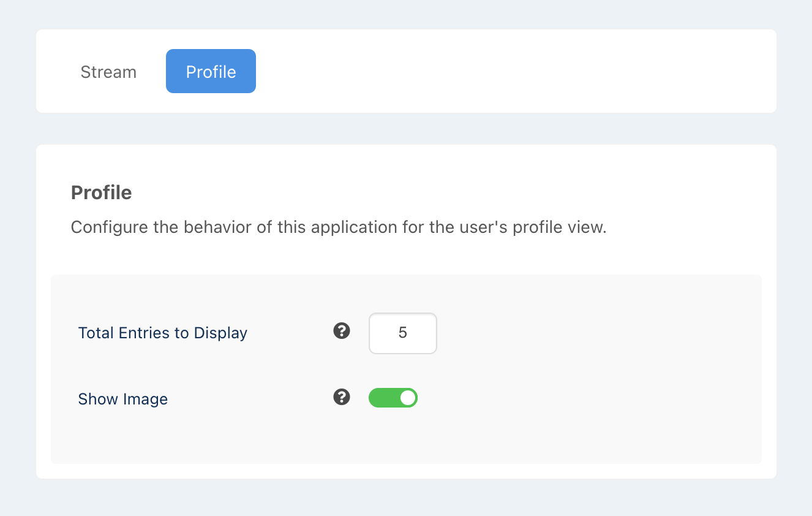Click the blue Profile button
Viewport: 812px width, 516px height.
click(211, 71)
